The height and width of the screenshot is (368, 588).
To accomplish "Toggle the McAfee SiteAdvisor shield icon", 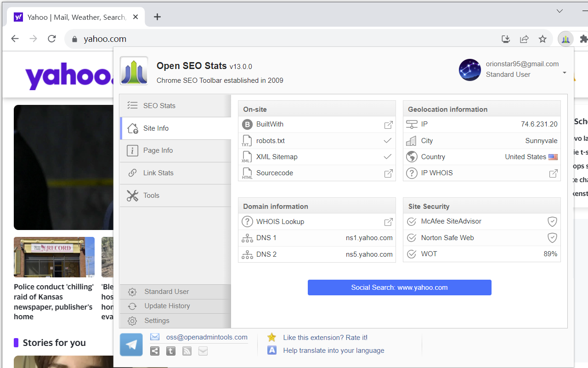I will 552,221.
